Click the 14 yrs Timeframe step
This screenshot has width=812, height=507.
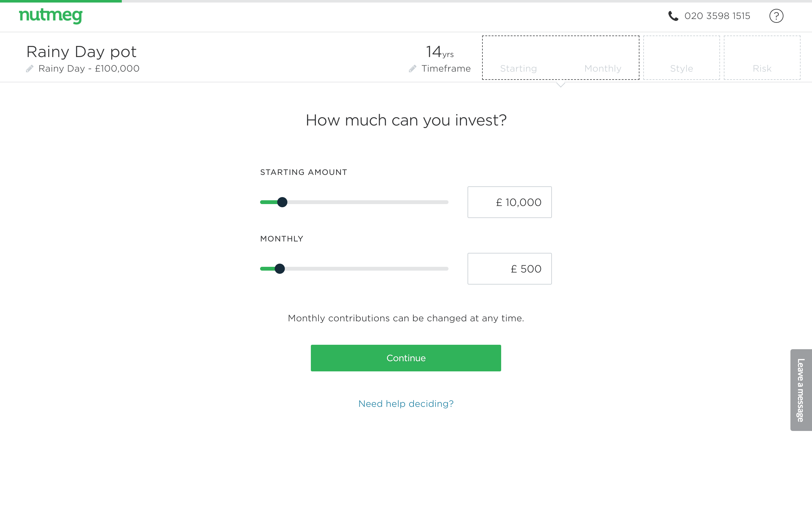coord(440,59)
